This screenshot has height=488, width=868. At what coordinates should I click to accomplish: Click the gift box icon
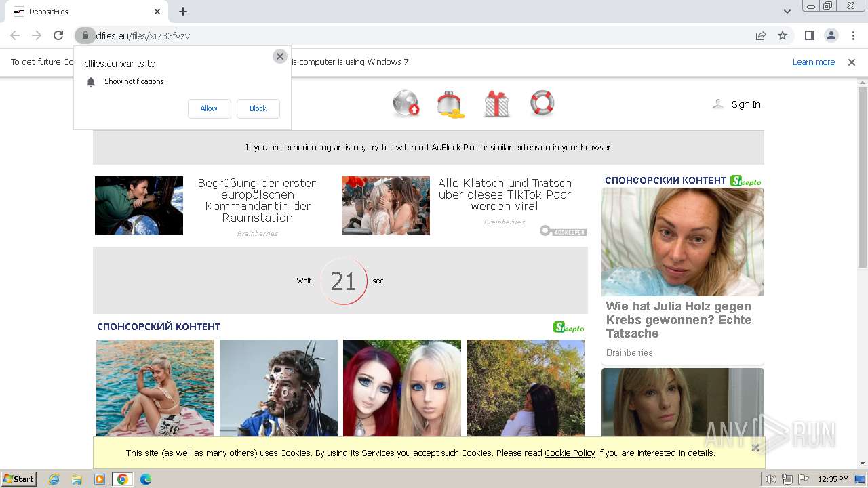coord(496,104)
